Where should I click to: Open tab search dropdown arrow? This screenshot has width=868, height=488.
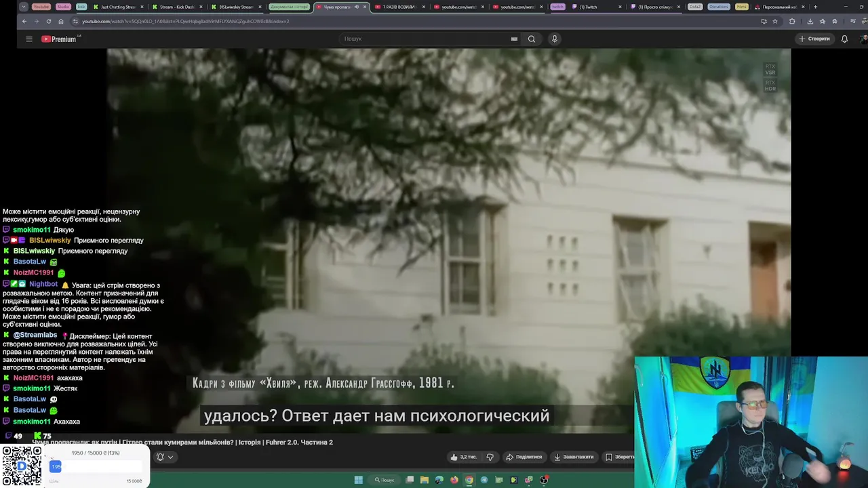click(24, 7)
